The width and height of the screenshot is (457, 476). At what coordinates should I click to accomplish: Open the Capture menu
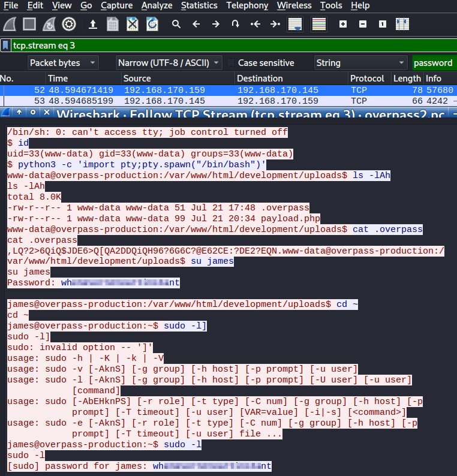pos(116,5)
